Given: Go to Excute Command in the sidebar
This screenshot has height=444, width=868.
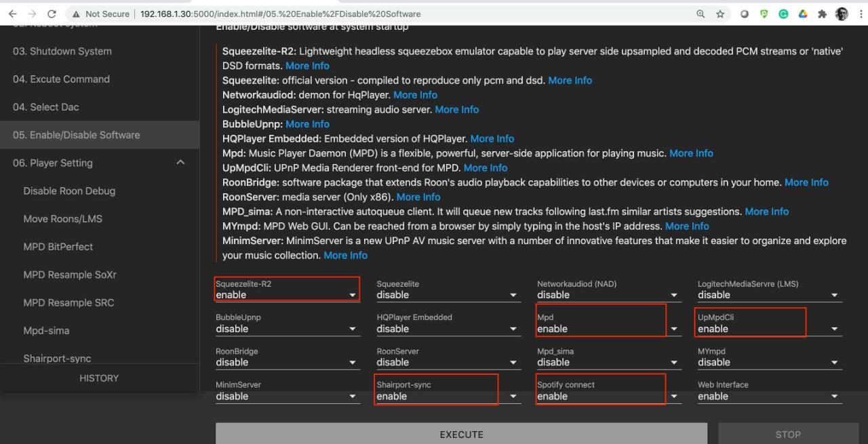Looking at the screenshot, I should pyautogui.click(x=100, y=79).
